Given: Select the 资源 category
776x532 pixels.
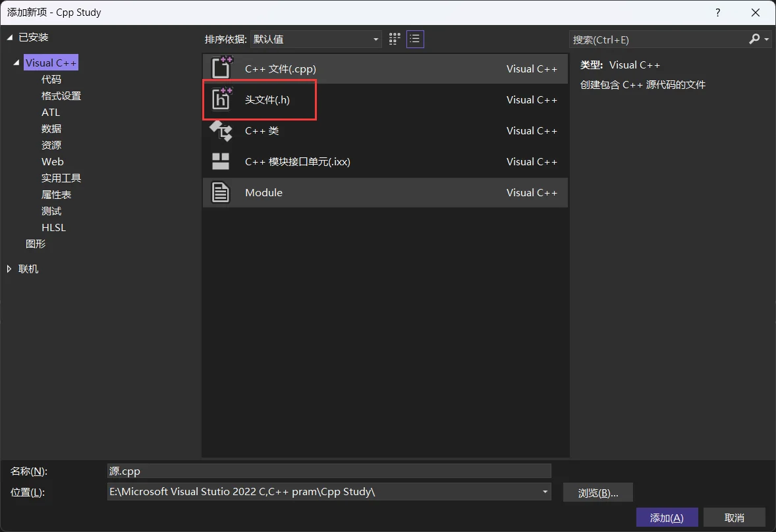Looking at the screenshot, I should tap(51, 145).
